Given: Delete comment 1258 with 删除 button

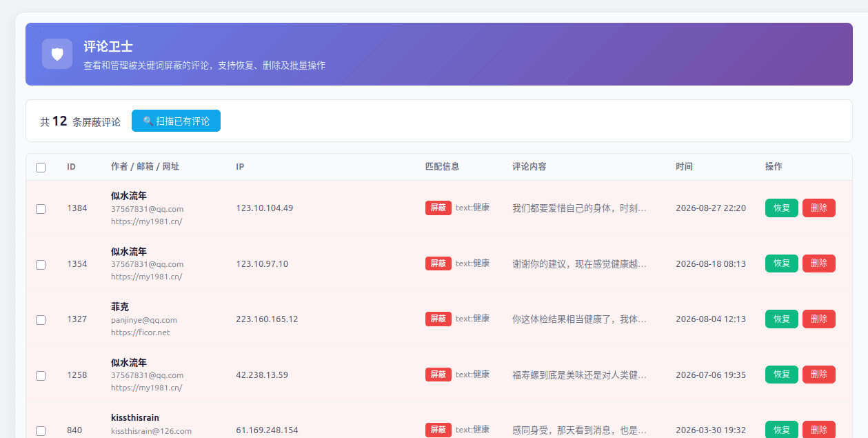Looking at the screenshot, I should coord(819,375).
